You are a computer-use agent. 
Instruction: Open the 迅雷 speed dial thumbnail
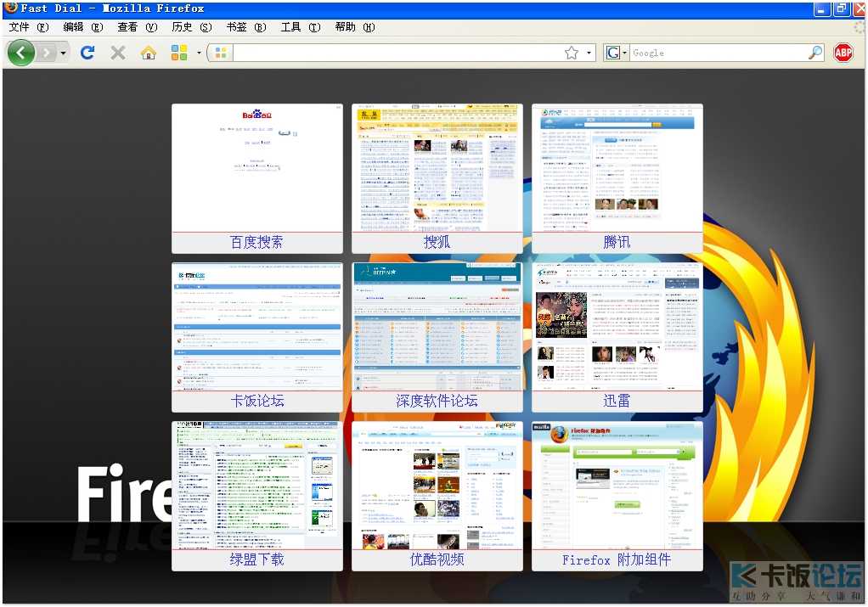point(617,327)
